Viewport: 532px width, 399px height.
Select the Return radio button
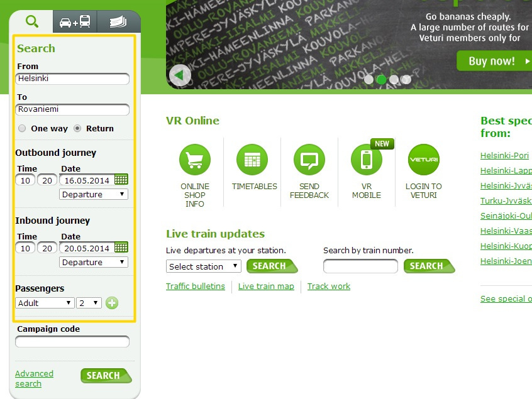click(x=77, y=128)
